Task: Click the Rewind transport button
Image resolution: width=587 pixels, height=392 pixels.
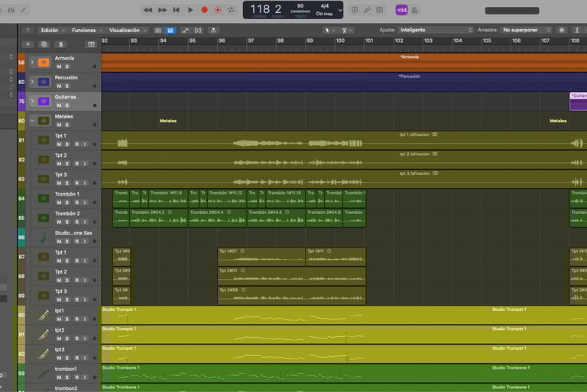Action: pos(148,10)
